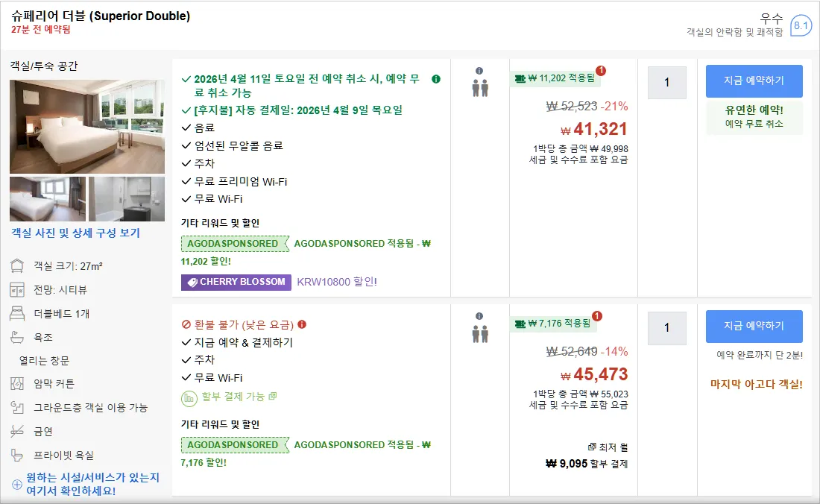This screenshot has width=820, height=504.
Task: Click the plus icon beside 원하는 시설/서비스
Action: click(16, 484)
